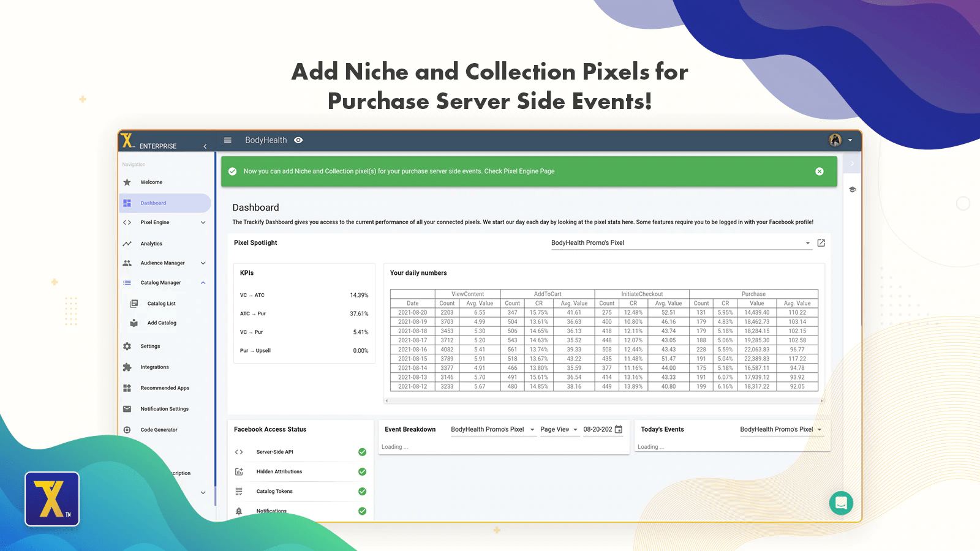The width and height of the screenshot is (980, 551).
Task: Open Catalog List
Action: tap(161, 304)
